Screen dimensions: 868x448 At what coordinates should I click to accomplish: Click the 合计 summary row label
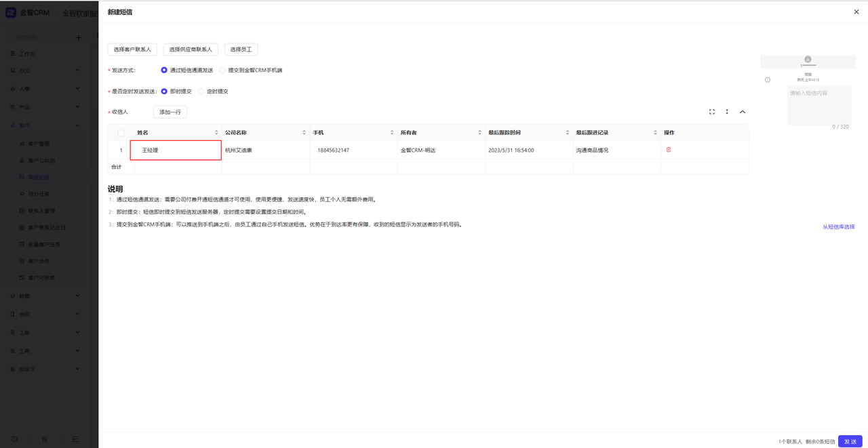point(116,167)
